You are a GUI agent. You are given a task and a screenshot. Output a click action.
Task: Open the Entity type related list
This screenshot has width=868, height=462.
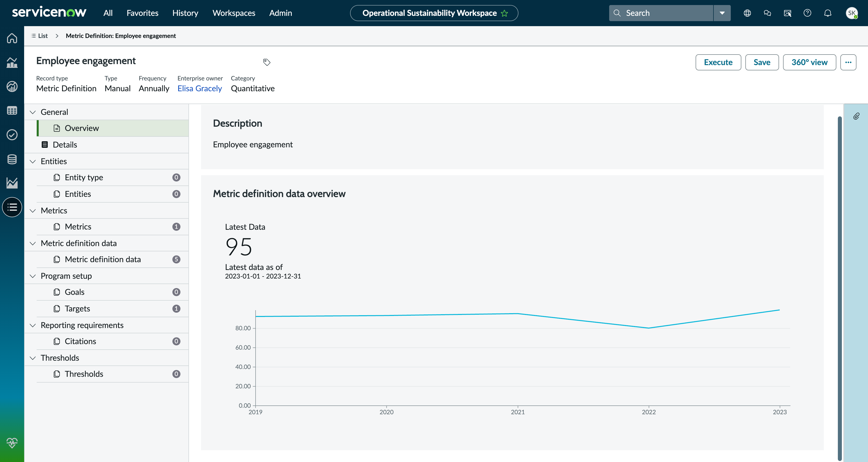pos(113,178)
